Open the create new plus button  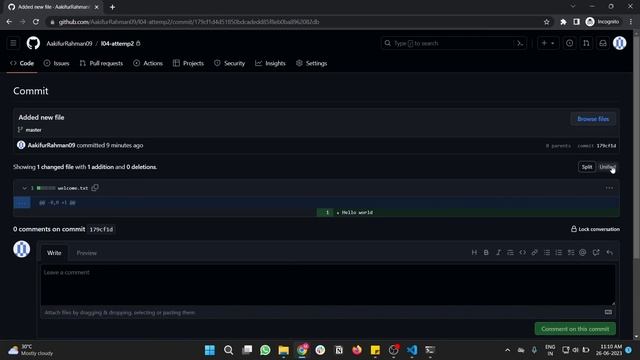[548, 43]
